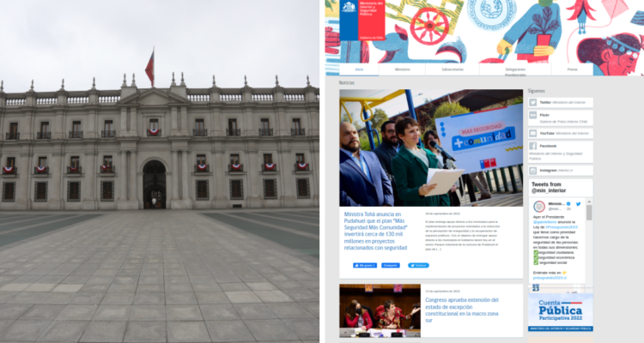Click the Facebook icon in Síguenos
Viewport: 644px width, 343px height.
(x=533, y=146)
